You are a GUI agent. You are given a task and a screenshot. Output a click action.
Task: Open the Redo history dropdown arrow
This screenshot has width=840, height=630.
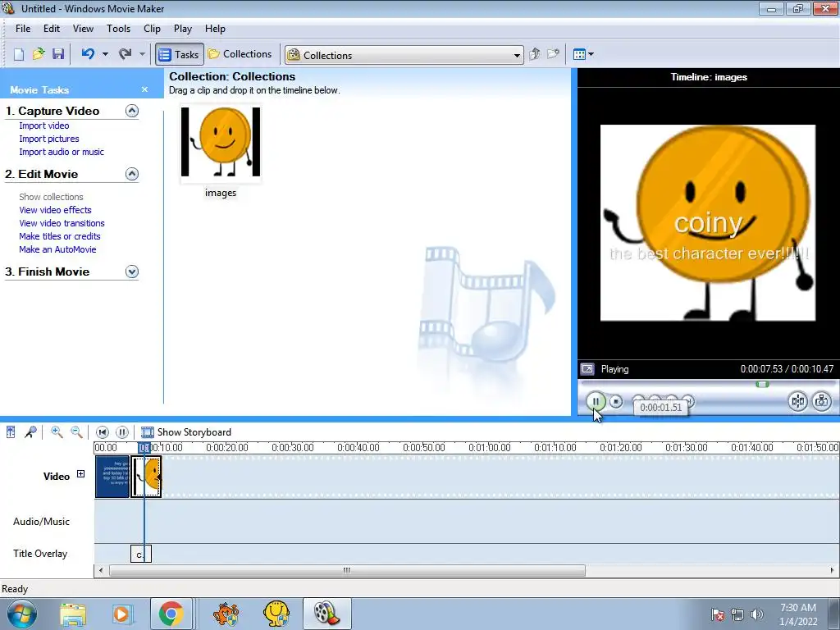[x=142, y=54]
